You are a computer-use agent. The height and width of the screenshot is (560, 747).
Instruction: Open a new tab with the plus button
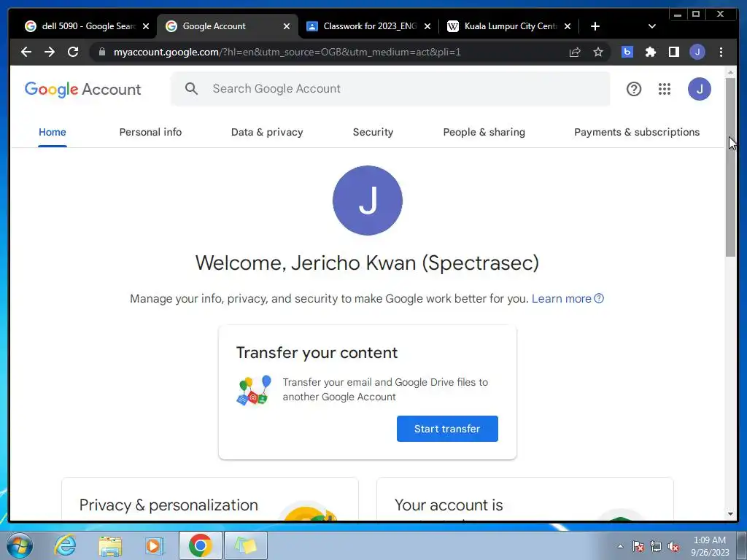pos(595,26)
